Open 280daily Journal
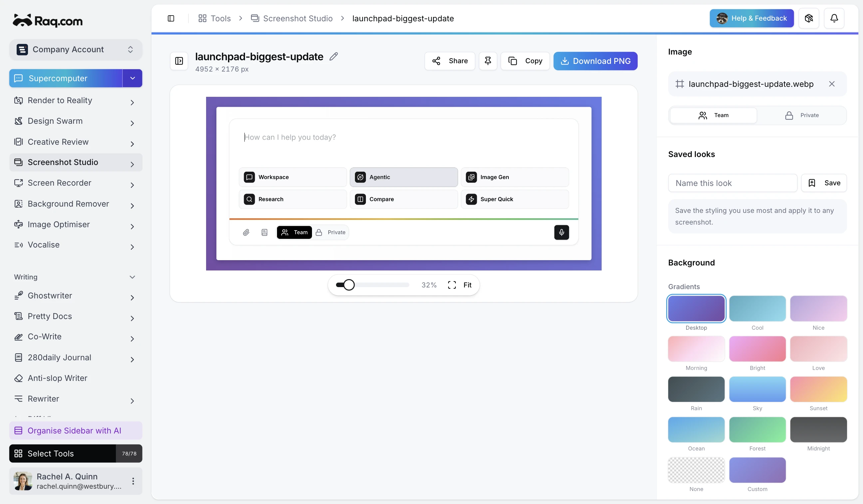Screen dimensions: 863x504 click(x=75, y=358)
